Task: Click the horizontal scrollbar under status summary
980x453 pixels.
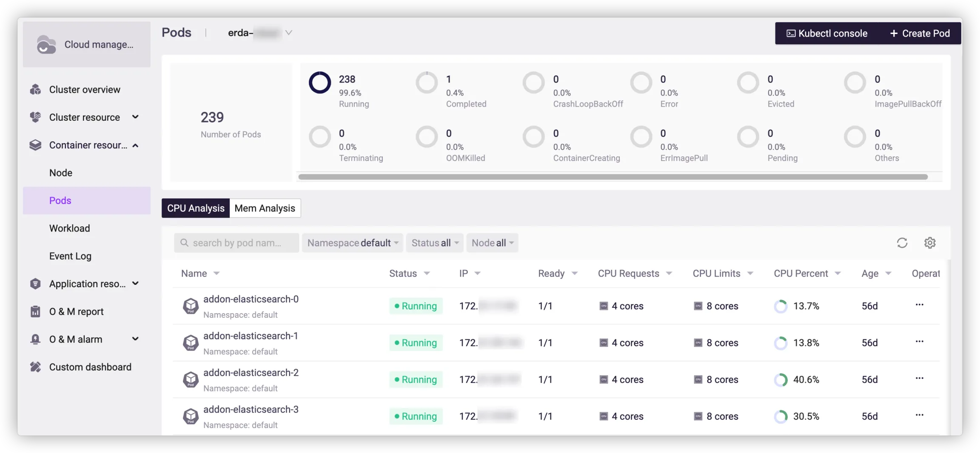Action: pyautogui.click(x=612, y=177)
